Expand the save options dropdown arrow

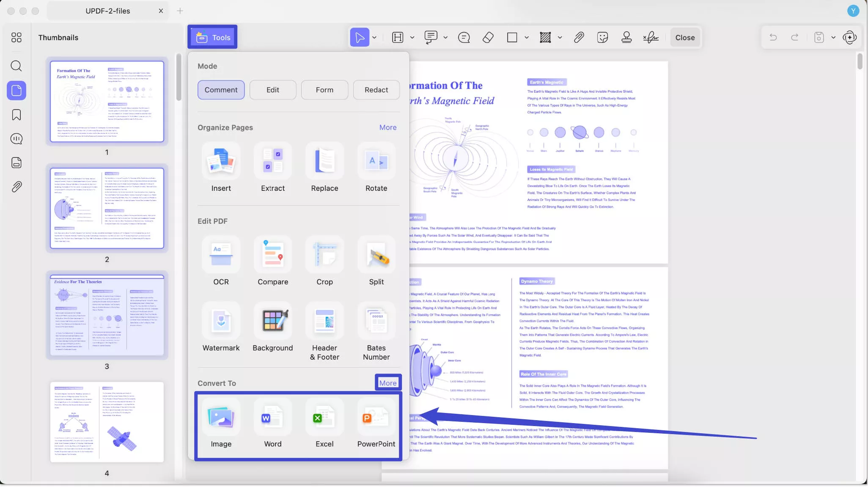[x=833, y=37]
